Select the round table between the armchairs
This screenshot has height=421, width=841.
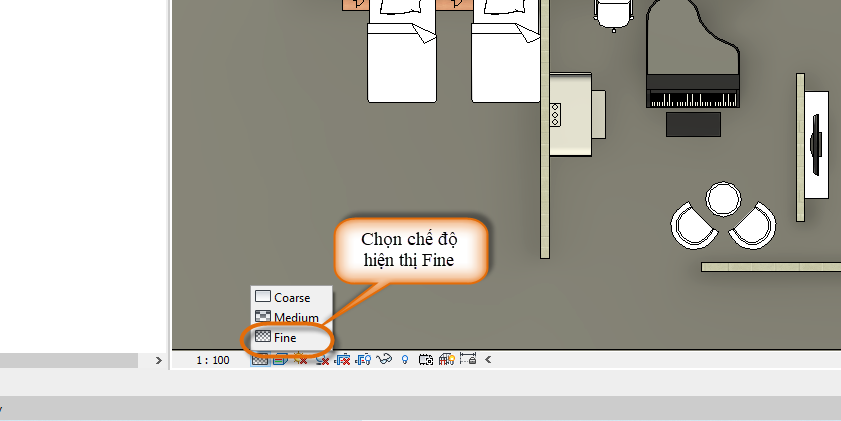point(721,199)
